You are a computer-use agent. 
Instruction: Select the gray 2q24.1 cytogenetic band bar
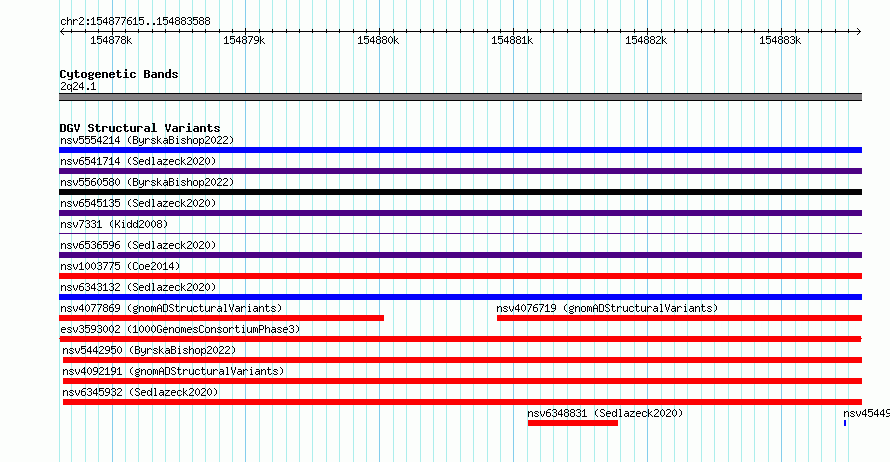[460, 97]
